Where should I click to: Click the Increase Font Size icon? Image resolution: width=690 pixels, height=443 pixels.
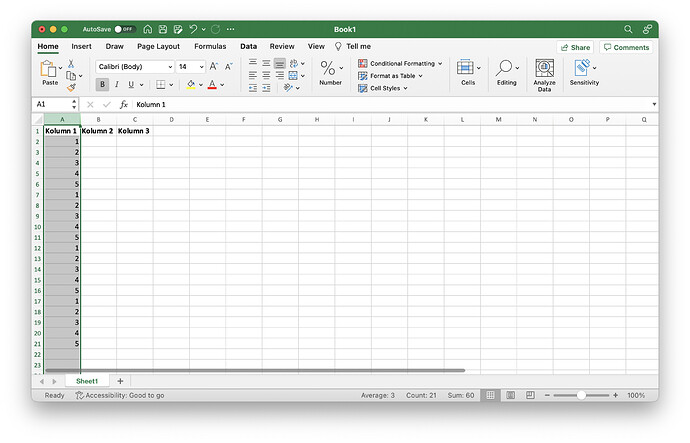(x=213, y=66)
